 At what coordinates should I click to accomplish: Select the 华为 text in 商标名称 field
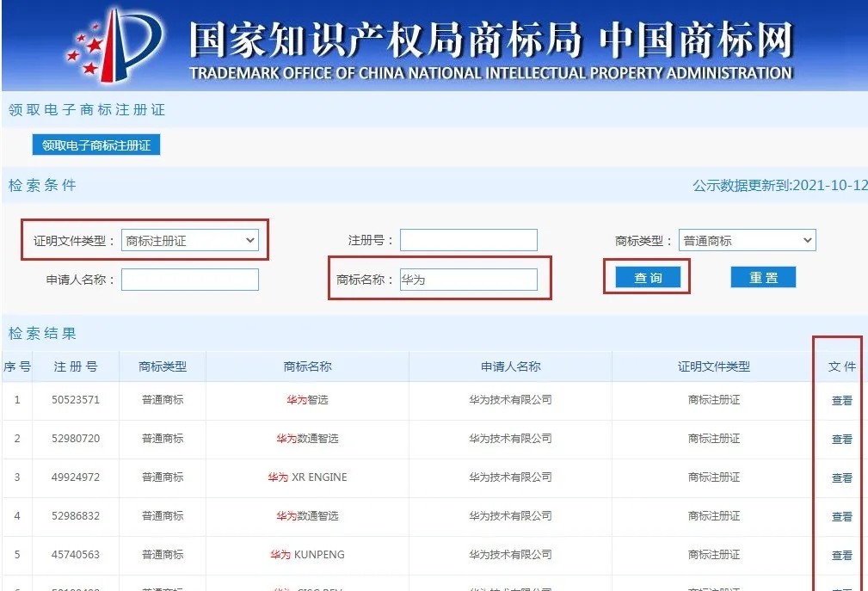(x=411, y=279)
